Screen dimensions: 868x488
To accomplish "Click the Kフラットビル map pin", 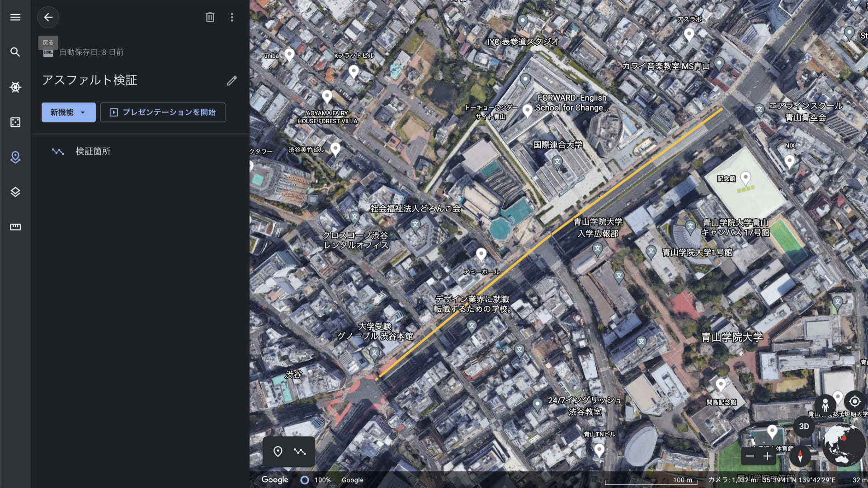I will (x=354, y=71).
